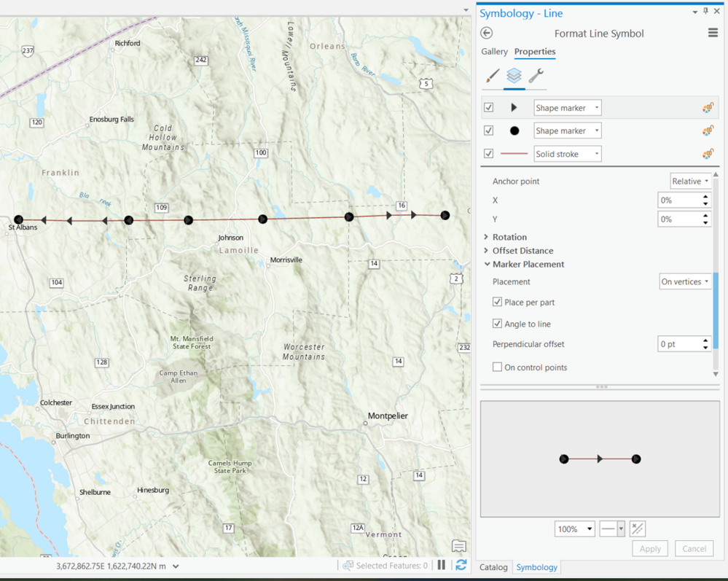
Task: Uncheck Place per part
Action: [497, 302]
